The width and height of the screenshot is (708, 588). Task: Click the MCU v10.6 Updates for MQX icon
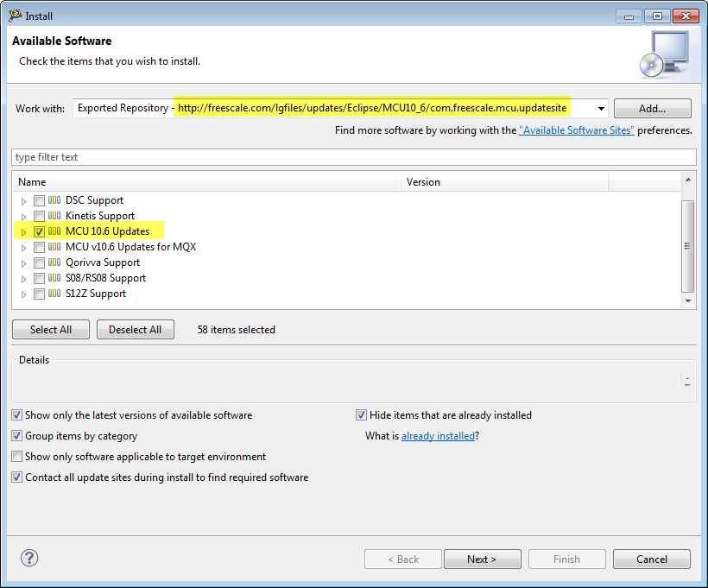click(x=54, y=247)
